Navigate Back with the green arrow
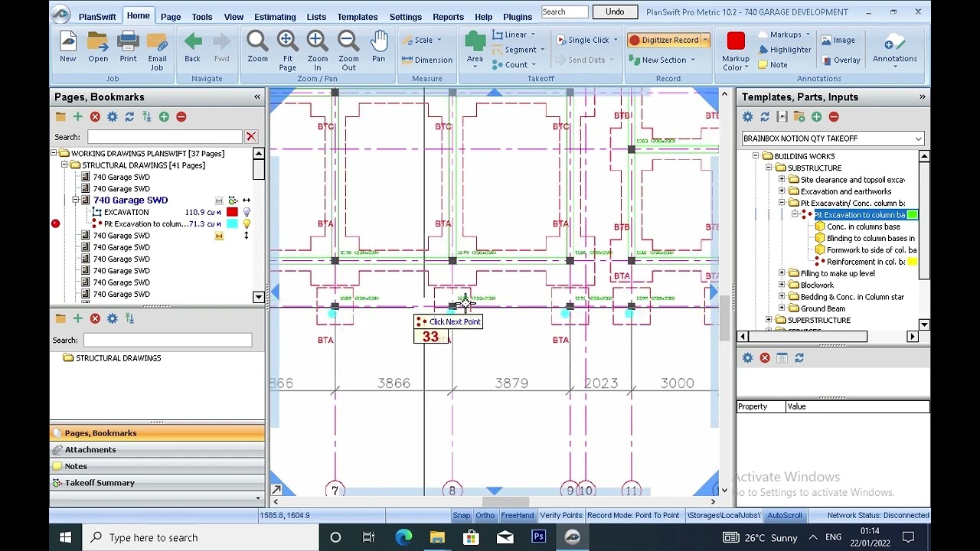The width and height of the screenshot is (980, 551). [x=192, y=46]
